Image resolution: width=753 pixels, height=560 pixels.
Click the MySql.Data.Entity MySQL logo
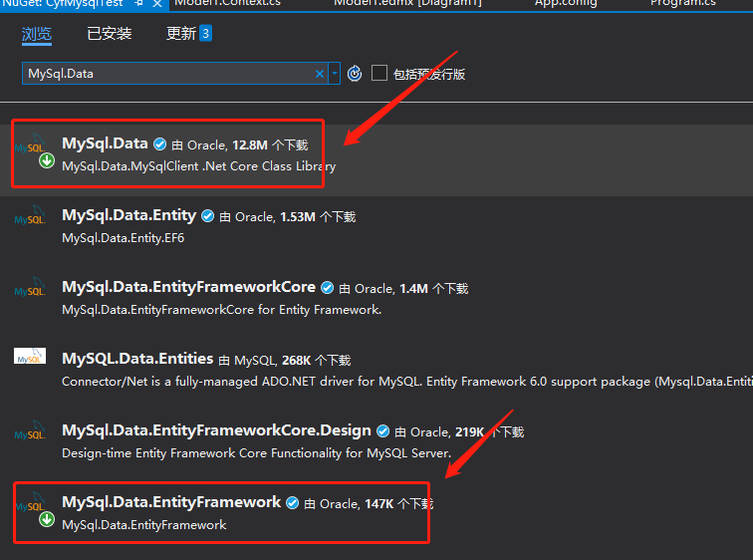coord(30,216)
